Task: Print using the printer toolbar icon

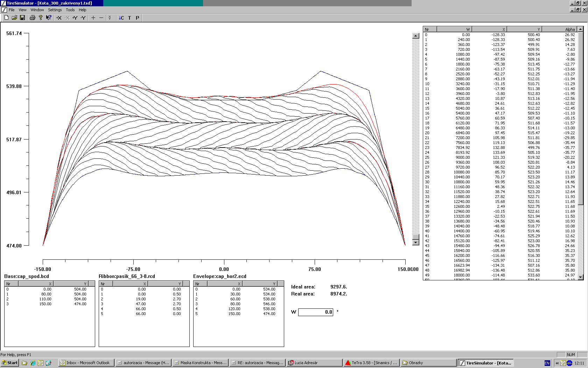Action: point(33,18)
